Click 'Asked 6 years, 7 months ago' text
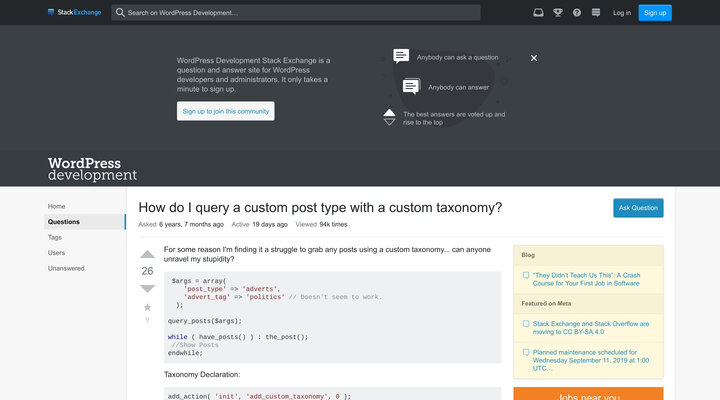This screenshot has height=400, width=720. (x=181, y=225)
